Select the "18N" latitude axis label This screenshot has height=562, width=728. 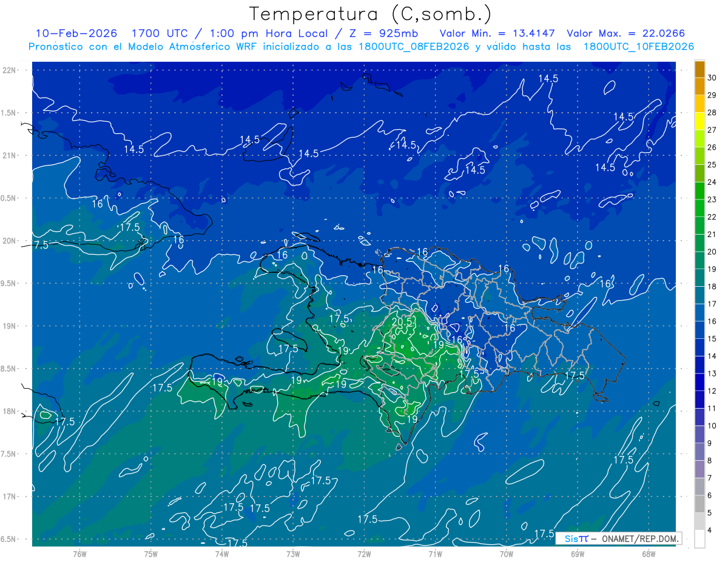(x=8, y=411)
